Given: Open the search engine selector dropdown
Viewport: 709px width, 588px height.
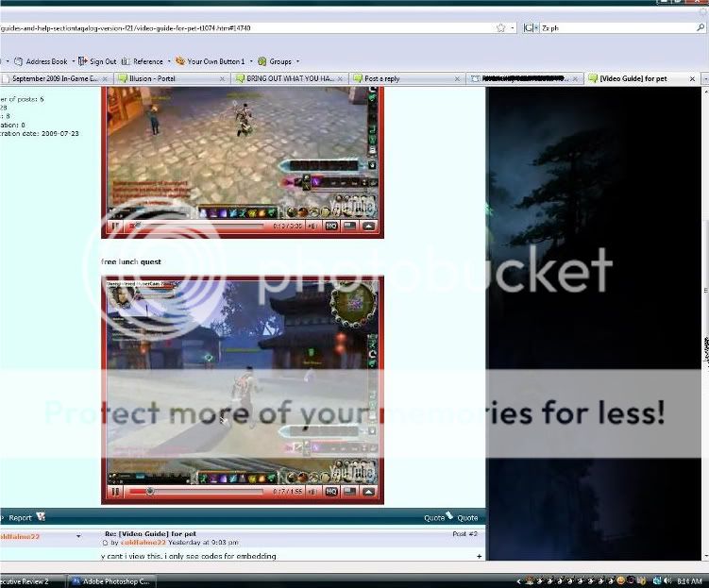Looking at the screenshot, I should click(531, 28).
